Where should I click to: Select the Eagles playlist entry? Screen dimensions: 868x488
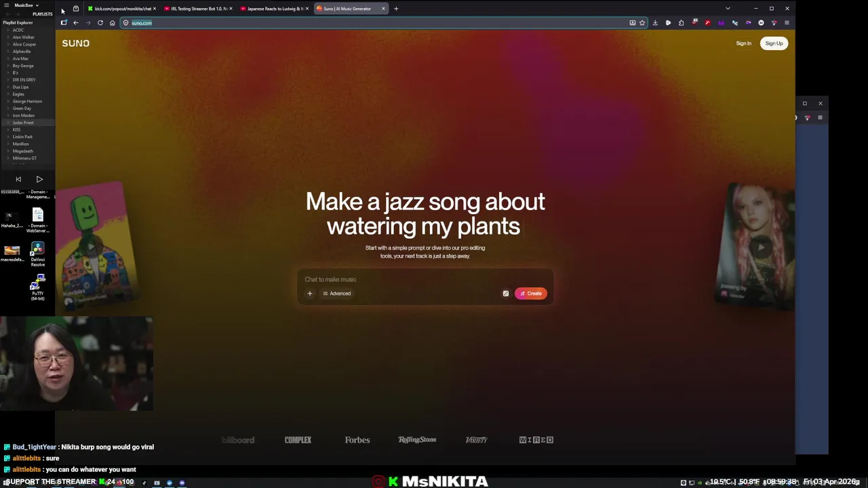pyautogui.click(x=18, y=94)
